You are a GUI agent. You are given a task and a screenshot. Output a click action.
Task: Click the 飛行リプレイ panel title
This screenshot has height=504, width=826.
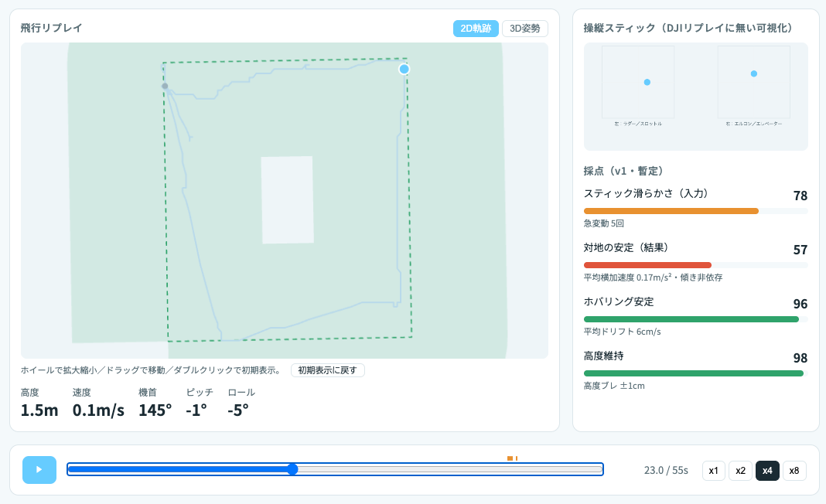pyautogui.click(x=52, y=28)
